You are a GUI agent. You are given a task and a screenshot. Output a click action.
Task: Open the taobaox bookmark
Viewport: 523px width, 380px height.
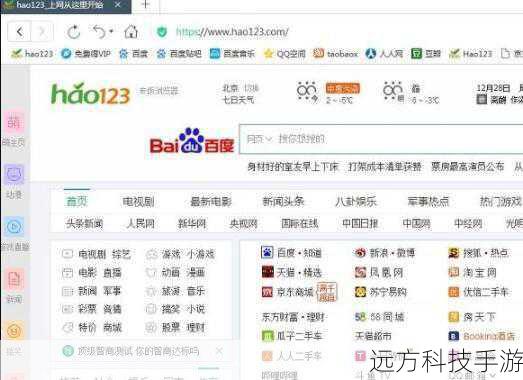(336, 53)
